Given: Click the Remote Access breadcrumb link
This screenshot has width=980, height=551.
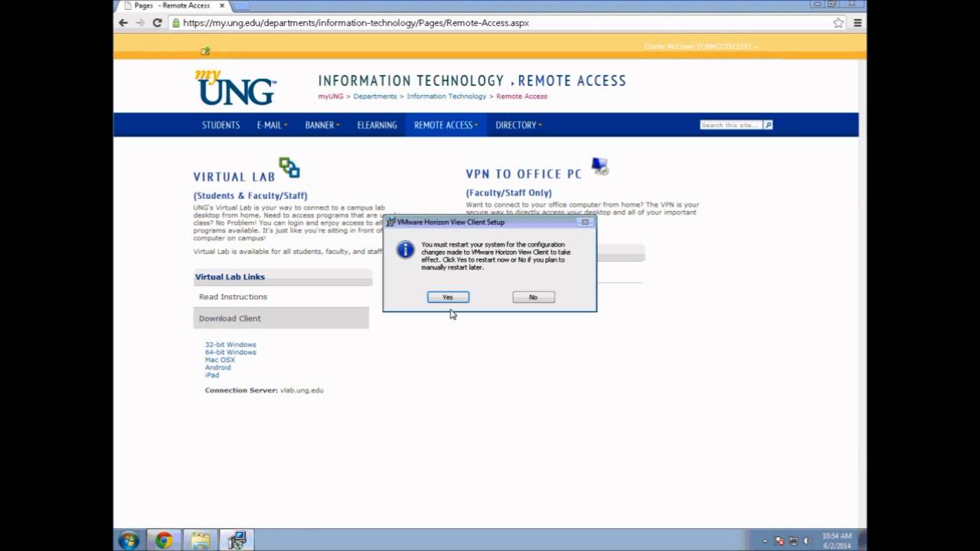Looking at the screenshot, I should pos(521,96).
